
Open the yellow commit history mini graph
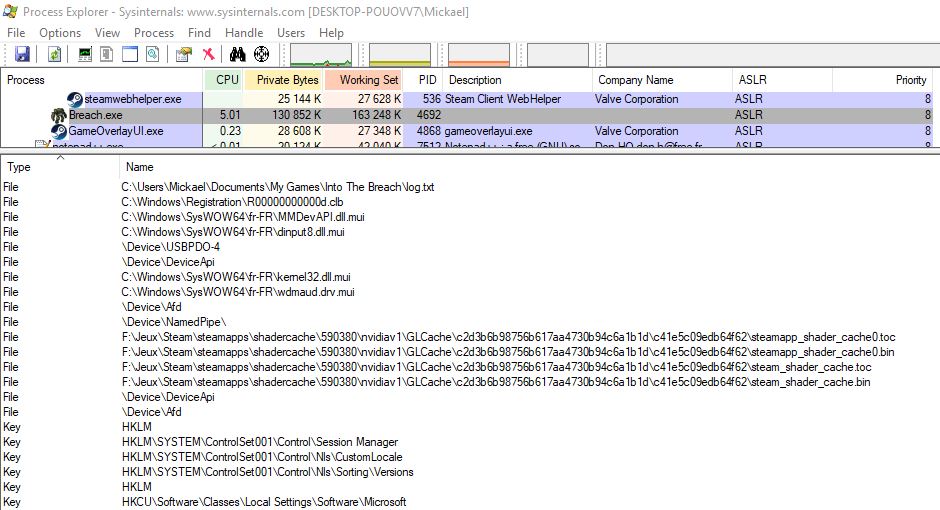pos(400,55)
